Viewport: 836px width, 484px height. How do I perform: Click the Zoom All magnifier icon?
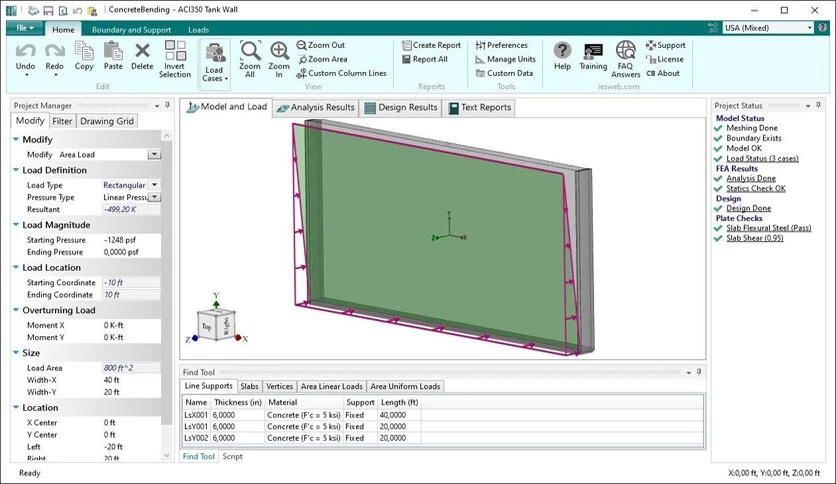pyautogui.click(x=250, y=51)
